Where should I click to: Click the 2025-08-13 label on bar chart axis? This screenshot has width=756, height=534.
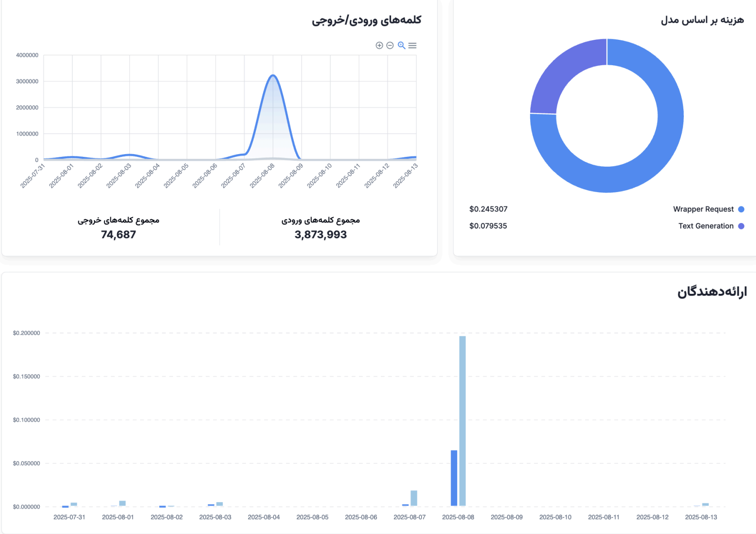(x=701, y=517)
